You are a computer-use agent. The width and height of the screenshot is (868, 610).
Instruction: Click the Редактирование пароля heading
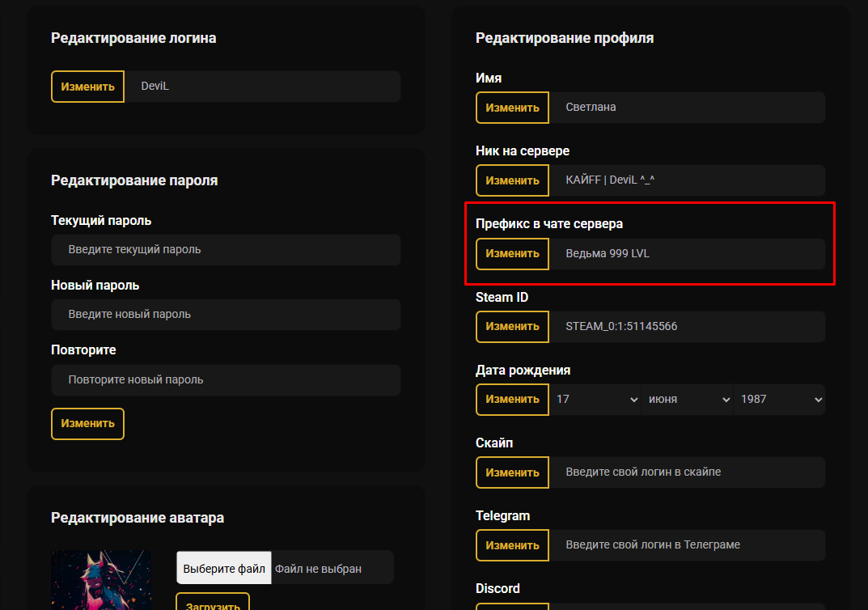134,180
